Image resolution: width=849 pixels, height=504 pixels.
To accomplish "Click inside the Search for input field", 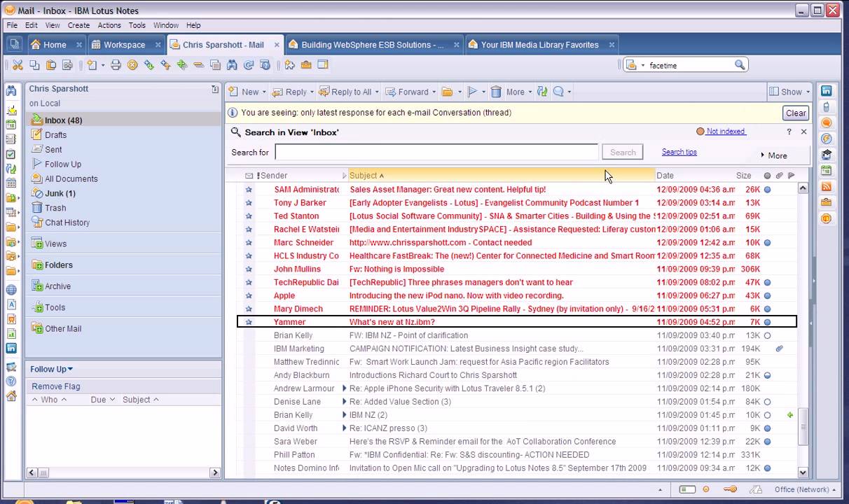I will coord(436,152).
